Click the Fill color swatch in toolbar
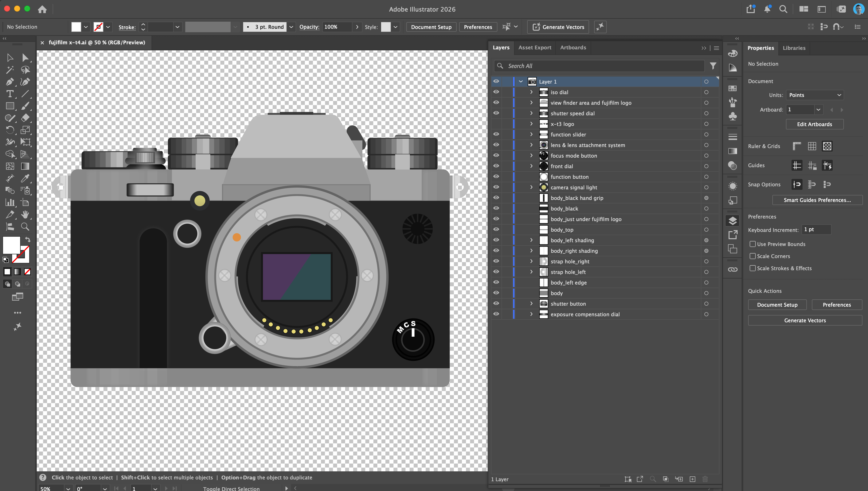The width and height of the screenshot is (868, 491). (x=11, y=245)
